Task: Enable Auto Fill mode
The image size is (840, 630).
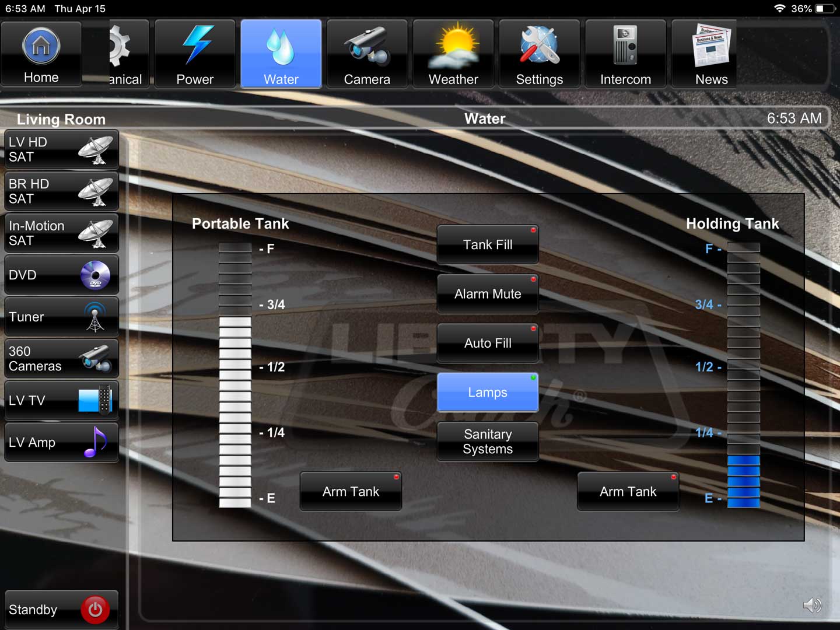Action: tap(488, 343)
